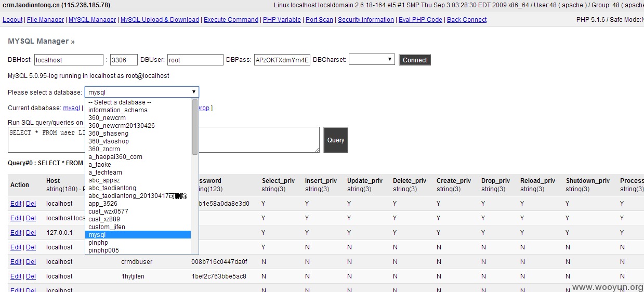The width and height of the screenshot is (644, 292).
Task: Select abc_taodiantong_20130417可删除 option
Action: tap(138, 196)
